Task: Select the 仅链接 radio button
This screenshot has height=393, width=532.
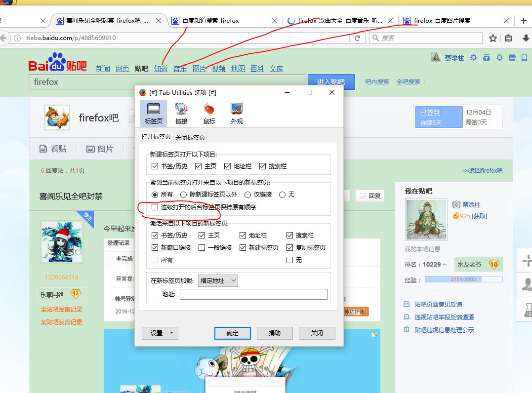Action: [247, 195]
